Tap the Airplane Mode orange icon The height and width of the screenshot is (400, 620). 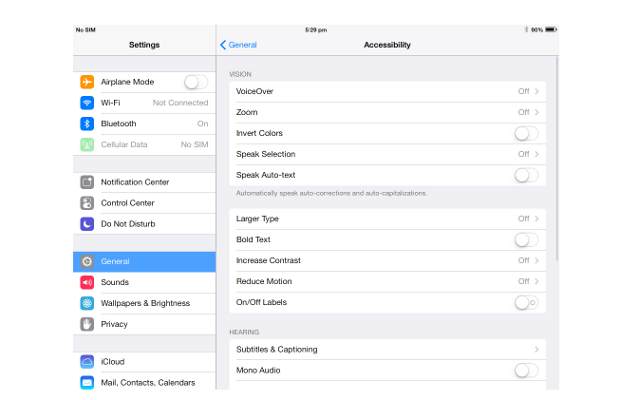click(87, 82)
